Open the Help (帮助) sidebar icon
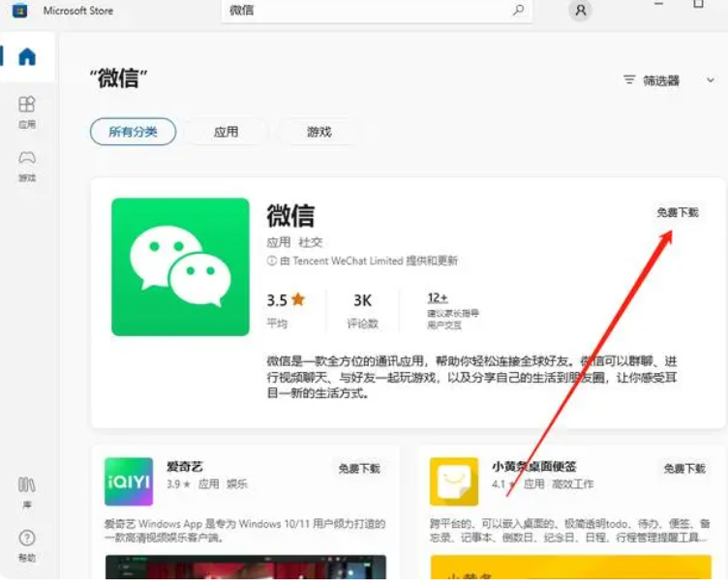The height and width of the screenshot is (588, 728). click(x=27, y=544)
